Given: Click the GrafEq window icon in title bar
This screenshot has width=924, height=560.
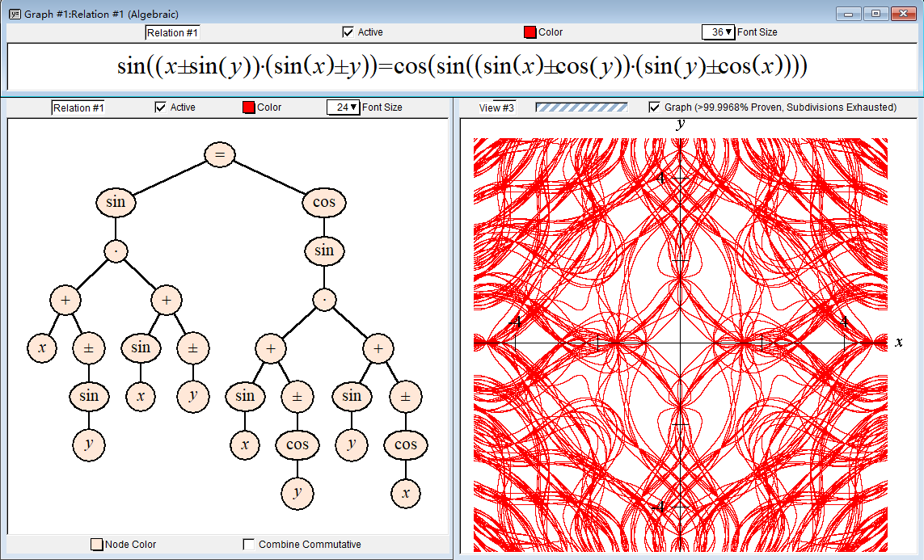Looking at the screenshot, I should tap(15, 14).
